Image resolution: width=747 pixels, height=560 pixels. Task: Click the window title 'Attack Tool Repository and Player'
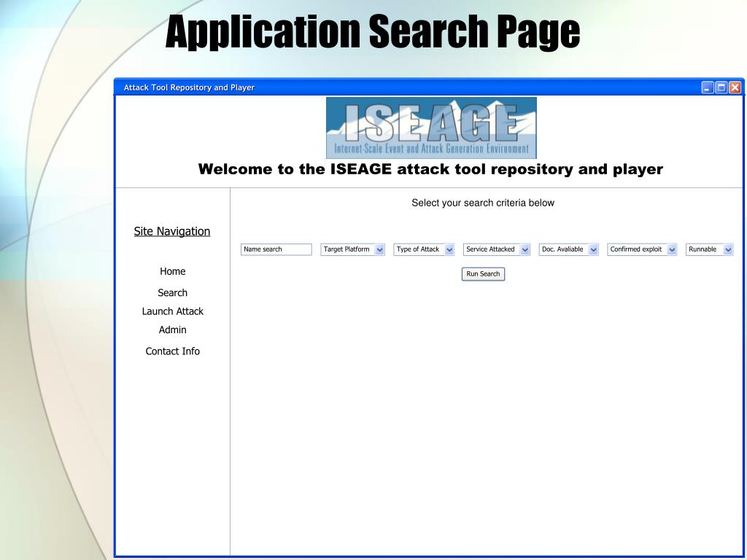click(189, 87)
